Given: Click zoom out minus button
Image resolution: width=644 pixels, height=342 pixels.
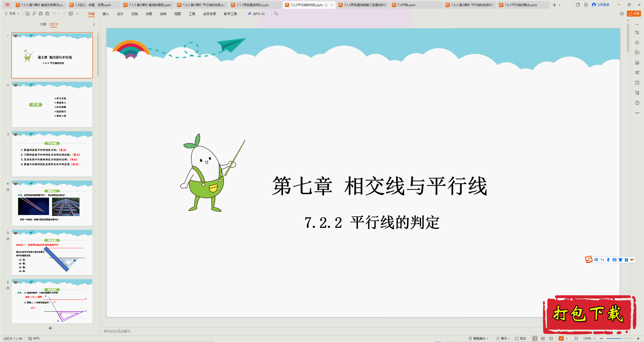Looking at the screenshot, I should coord(601,338).
